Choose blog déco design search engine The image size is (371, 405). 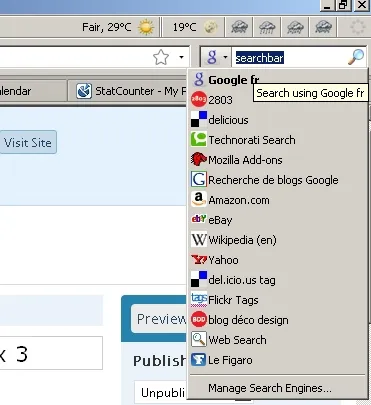277,320
